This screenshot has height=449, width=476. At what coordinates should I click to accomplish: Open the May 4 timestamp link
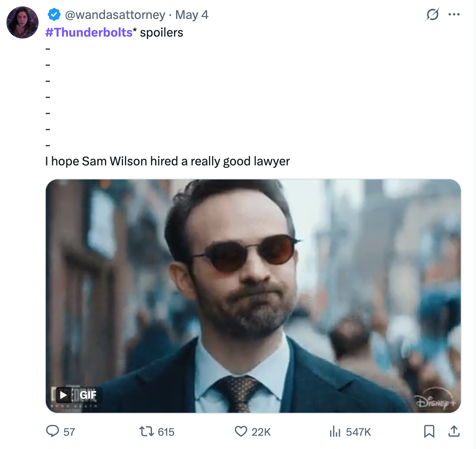pyautogui.click(x=192, y=14)
